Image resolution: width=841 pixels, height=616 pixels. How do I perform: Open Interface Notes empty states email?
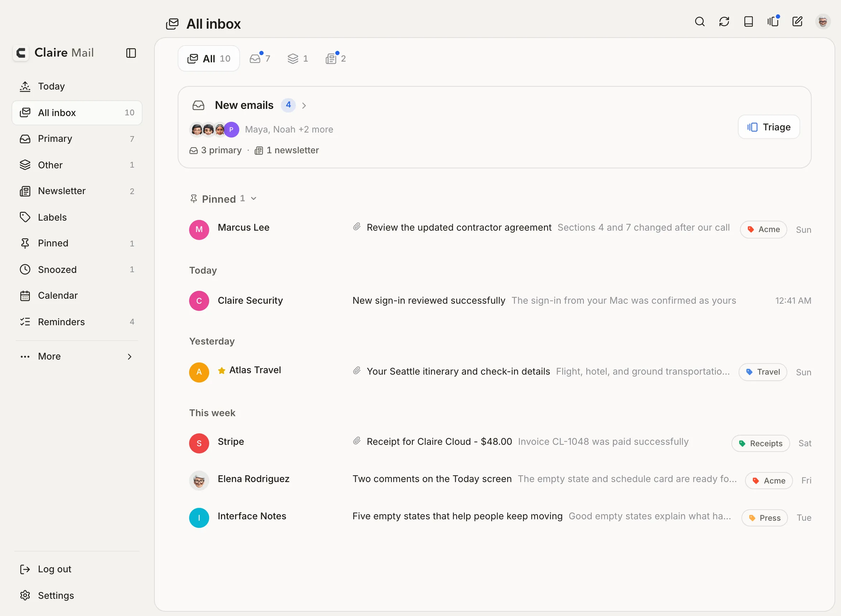500,518
